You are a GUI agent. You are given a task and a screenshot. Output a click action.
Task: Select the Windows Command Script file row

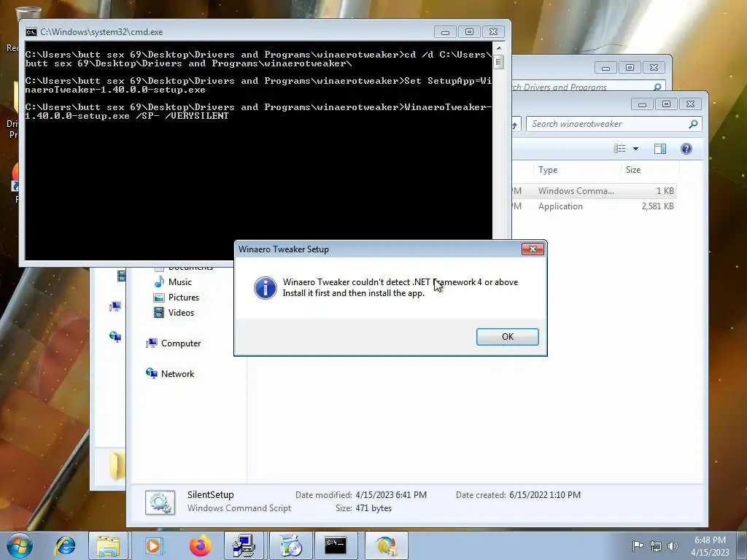click(x=594, y=191)
